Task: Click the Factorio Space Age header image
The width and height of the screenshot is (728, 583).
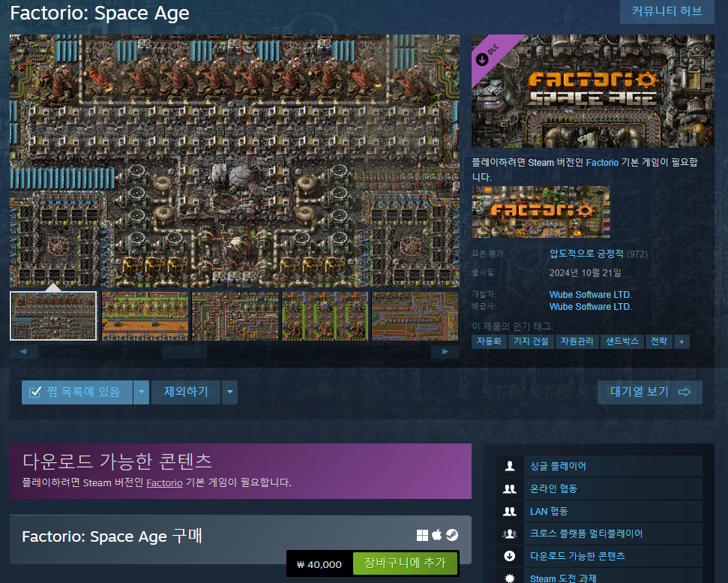Action: pyautogui.click(x=593, y=91)
